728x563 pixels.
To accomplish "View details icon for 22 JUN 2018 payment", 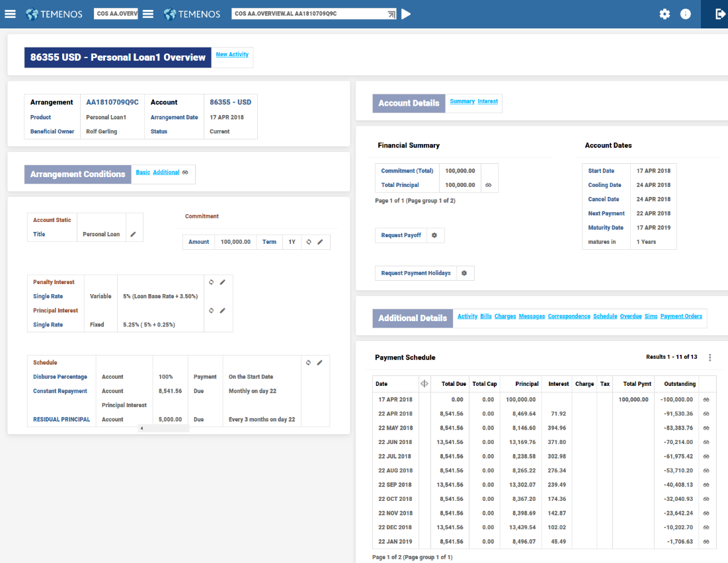I will (x=707, y=442).
